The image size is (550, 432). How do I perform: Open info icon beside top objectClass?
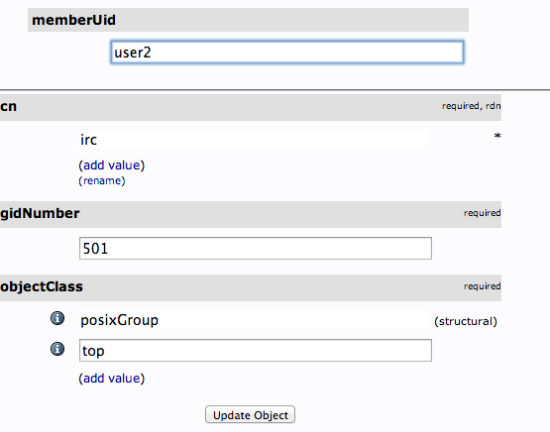coord(58,349)
